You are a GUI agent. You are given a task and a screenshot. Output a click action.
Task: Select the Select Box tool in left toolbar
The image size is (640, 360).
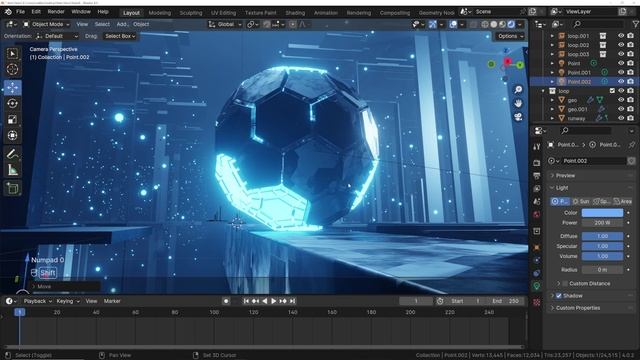[12, 54]
